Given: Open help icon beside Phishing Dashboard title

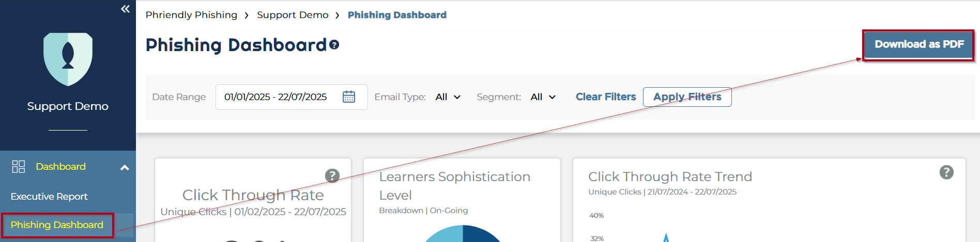Looking at the screenshot, I should pyautogui.click(x=334, y=45).
